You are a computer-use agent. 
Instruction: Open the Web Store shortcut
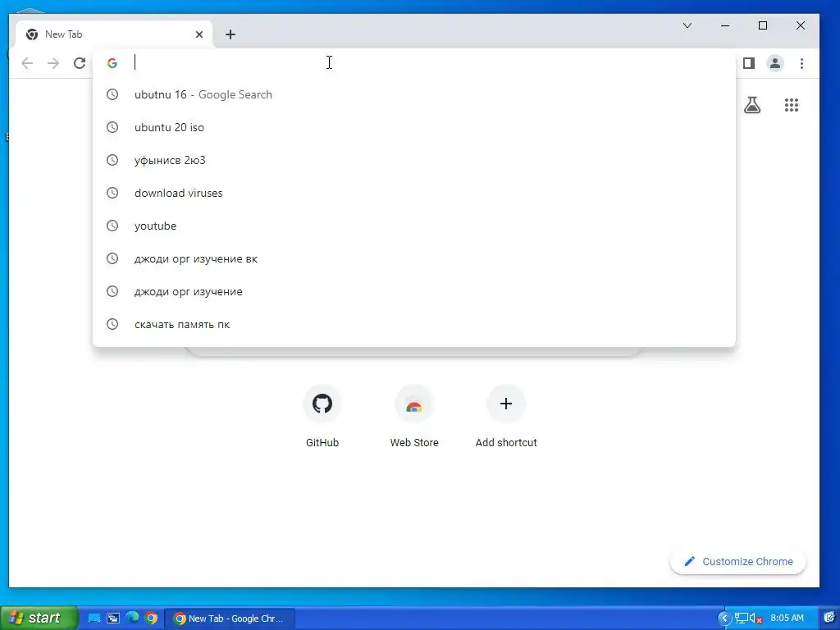tap(414, 417)
